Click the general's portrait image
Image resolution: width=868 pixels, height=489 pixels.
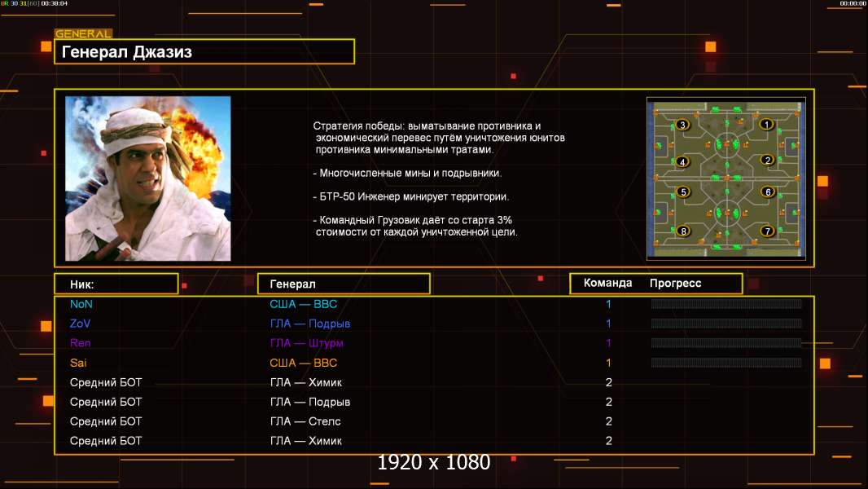148,178
